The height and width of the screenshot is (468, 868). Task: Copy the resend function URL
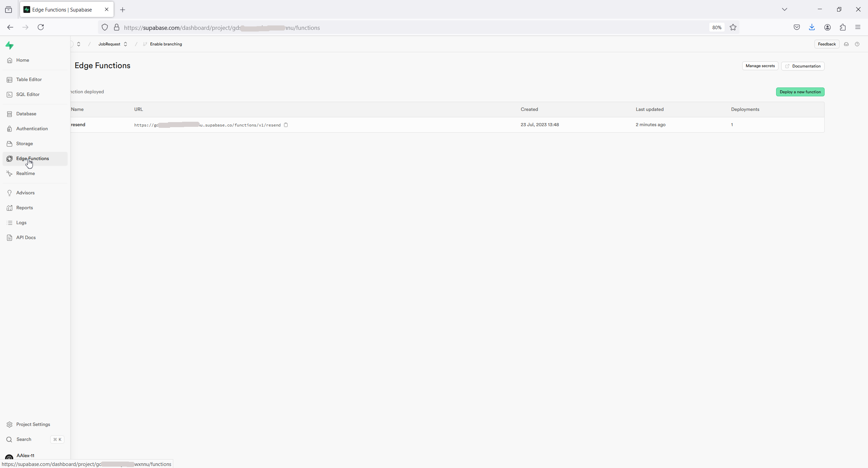286,125
